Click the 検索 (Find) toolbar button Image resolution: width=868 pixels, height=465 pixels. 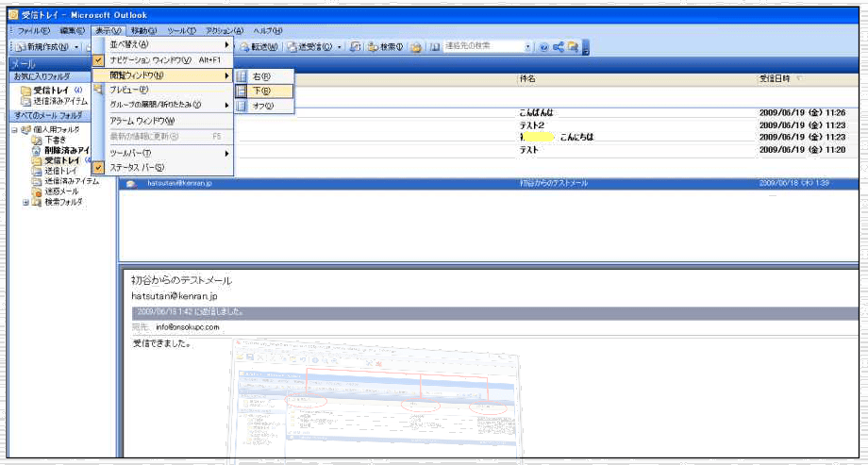(385, 47)
